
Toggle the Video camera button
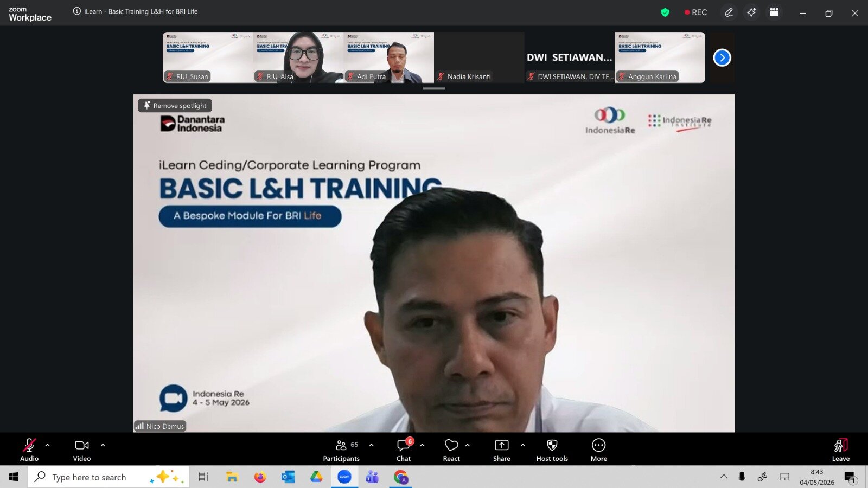[x=82, y=450]
